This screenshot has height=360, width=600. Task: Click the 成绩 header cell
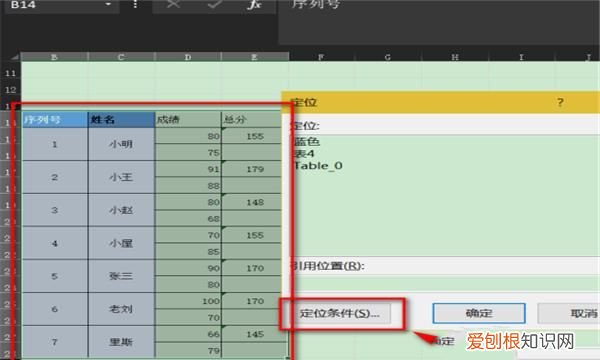[x=188, y=120]
